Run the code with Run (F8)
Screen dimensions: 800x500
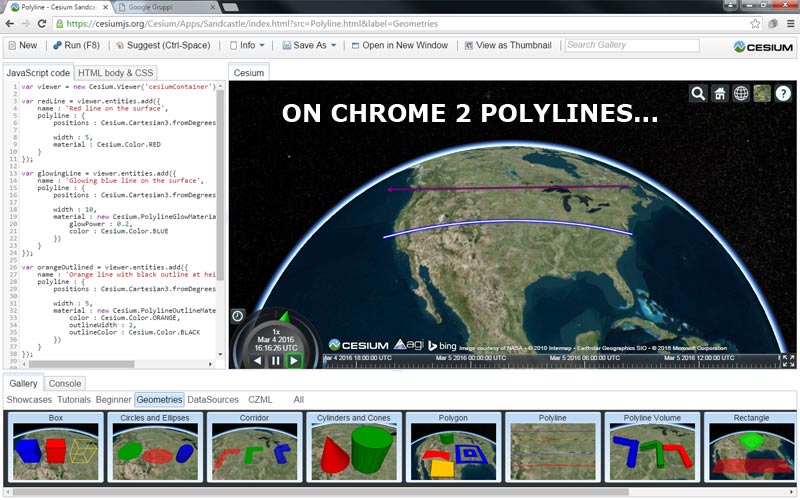77,45
